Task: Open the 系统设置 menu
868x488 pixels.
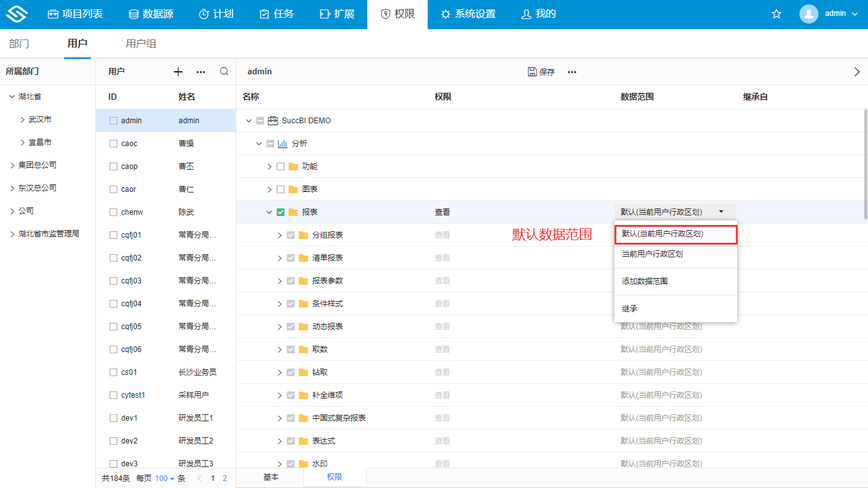Action: point(468,13)
